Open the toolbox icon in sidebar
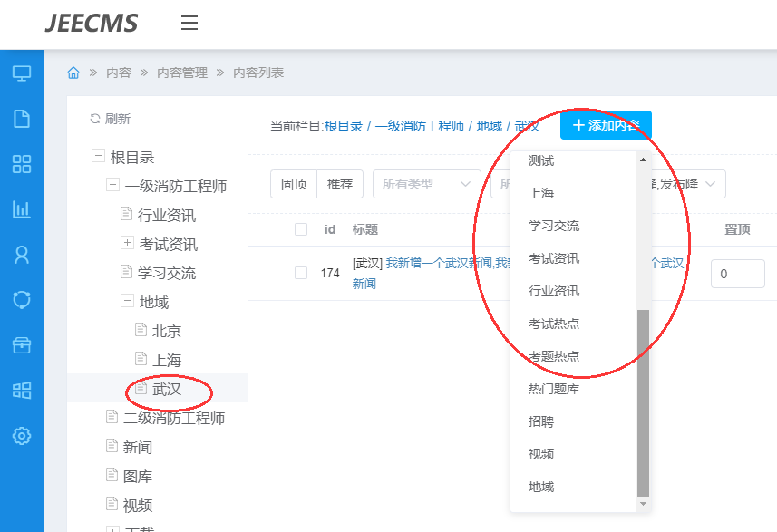Viewport: 777px width, 532px height. 22,344
